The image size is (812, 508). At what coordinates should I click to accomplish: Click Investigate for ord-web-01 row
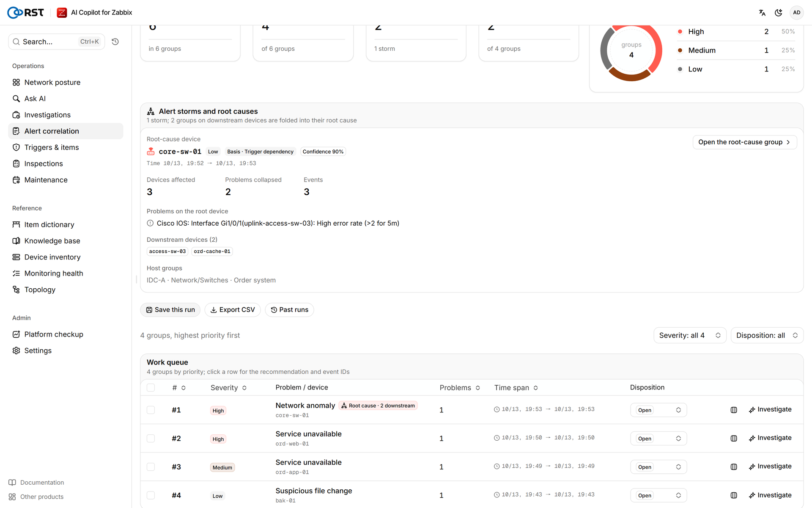[x=770, y=438]
